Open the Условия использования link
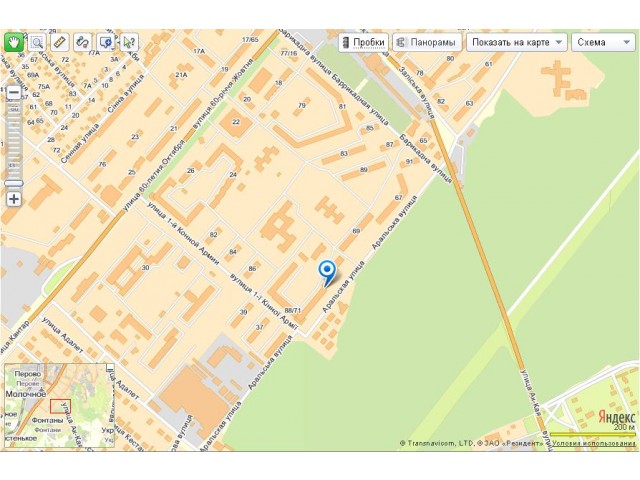The height and width of the screenshot is (480, 640). point(594,444)
